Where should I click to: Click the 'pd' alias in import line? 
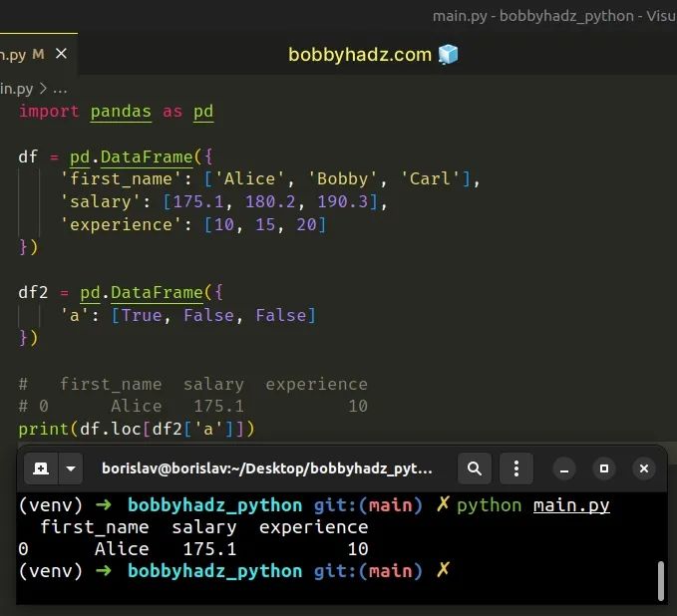coord(203,112)
